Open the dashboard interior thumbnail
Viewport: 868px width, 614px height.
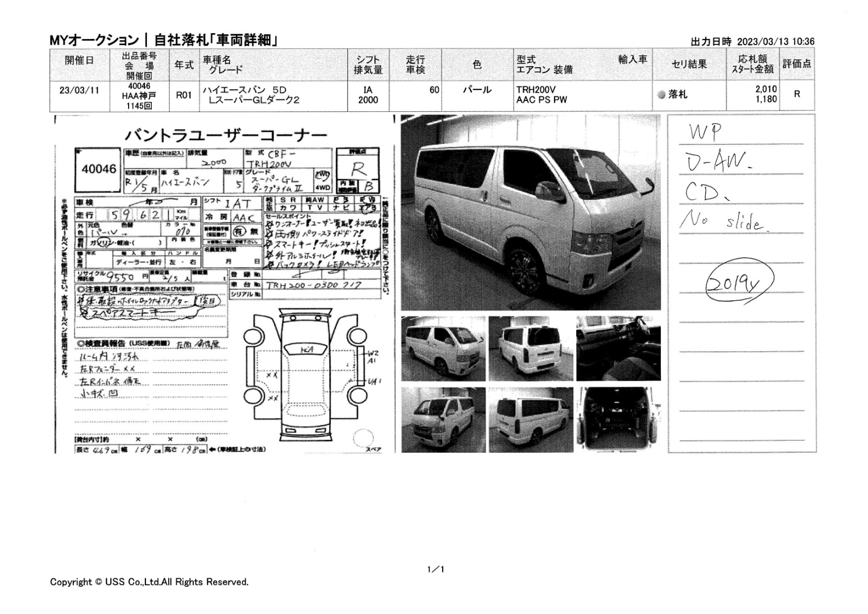[618, 349]
